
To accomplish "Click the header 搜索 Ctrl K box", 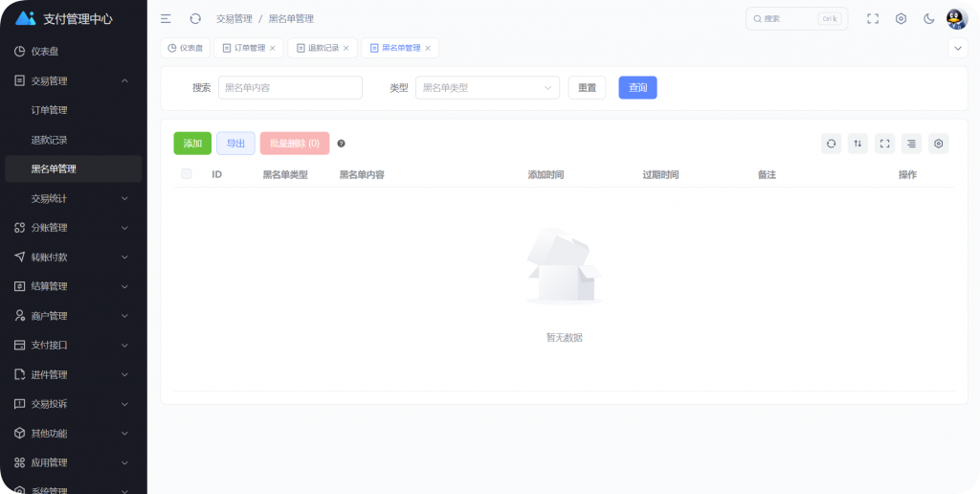I will click(796, 19).
